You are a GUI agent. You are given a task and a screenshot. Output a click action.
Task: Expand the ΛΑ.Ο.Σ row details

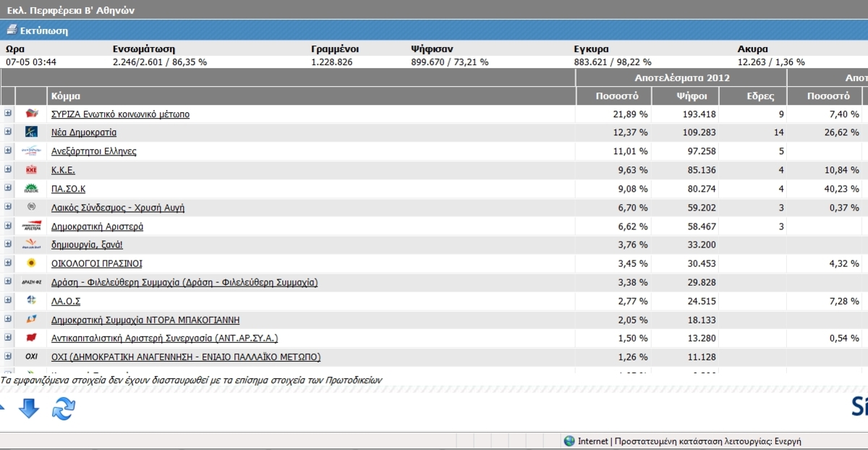click(8, 300)
